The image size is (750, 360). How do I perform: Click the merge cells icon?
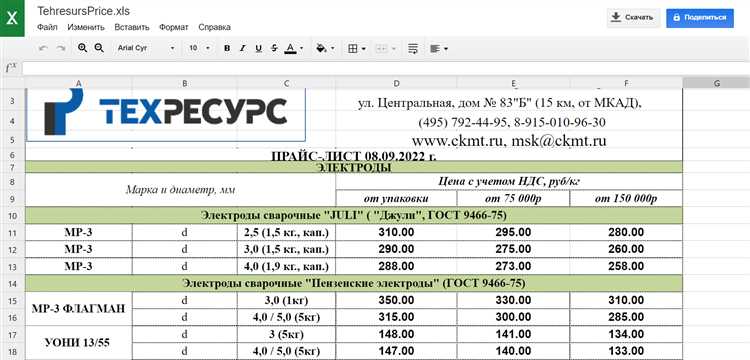click(x=381, y=48)
